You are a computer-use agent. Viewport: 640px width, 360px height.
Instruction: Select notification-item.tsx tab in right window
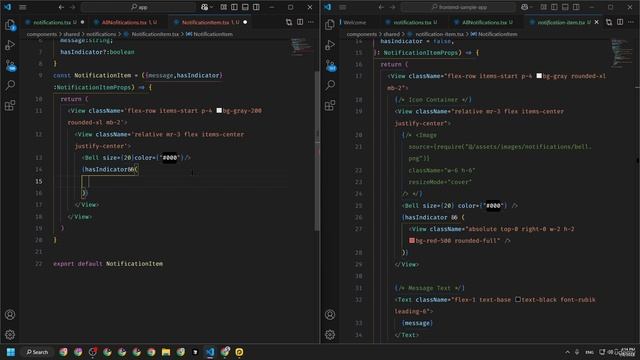[561, 22]
